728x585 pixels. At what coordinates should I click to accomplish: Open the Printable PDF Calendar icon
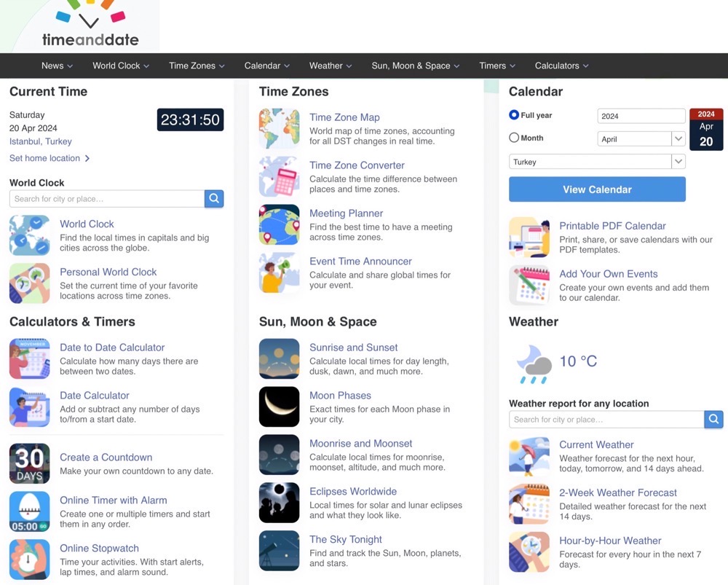click(529, 237)
